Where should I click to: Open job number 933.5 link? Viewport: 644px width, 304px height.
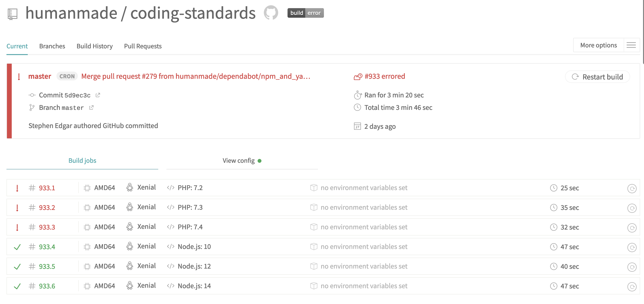[x=47, y=266]
